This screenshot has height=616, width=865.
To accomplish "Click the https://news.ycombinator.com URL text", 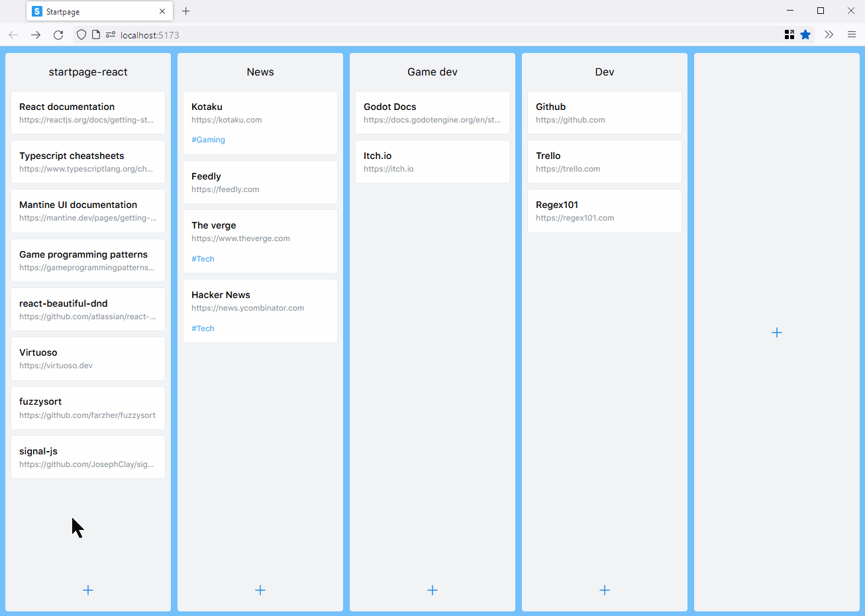I will click(x=248, y=308).
